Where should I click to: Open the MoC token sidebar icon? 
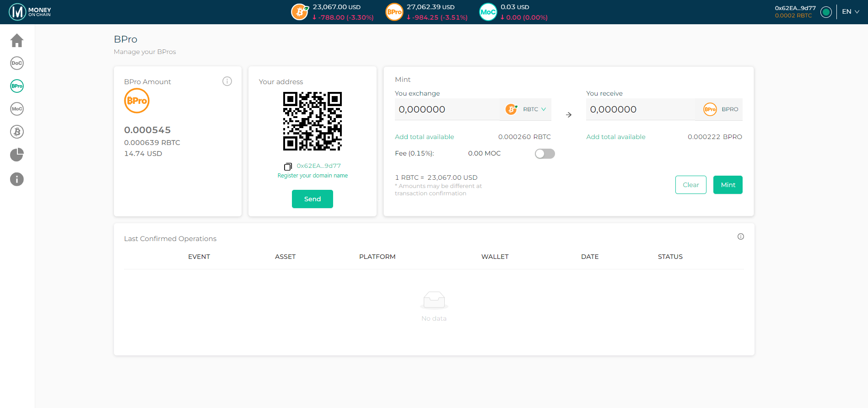pos(17,109)
